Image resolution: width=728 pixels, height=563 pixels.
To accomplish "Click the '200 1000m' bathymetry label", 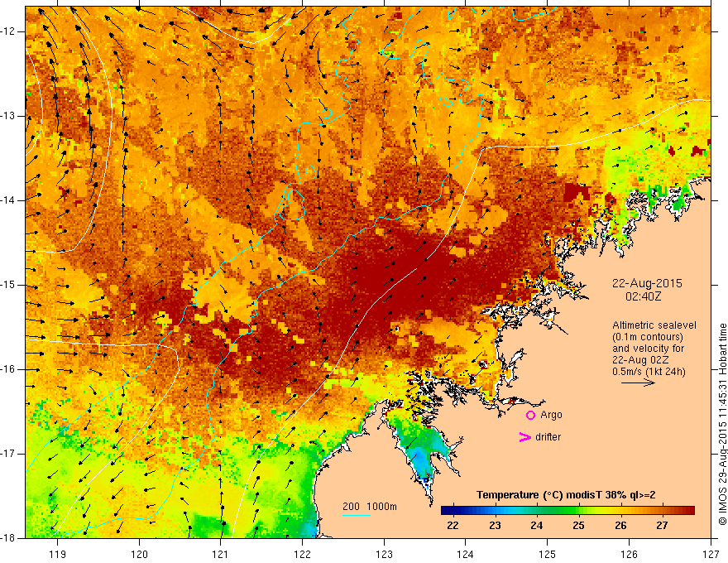I will point(370,507).
